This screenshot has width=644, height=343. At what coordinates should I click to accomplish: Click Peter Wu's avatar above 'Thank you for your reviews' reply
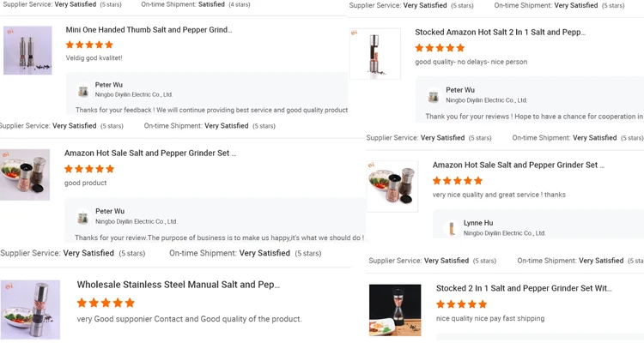[434, 95]
